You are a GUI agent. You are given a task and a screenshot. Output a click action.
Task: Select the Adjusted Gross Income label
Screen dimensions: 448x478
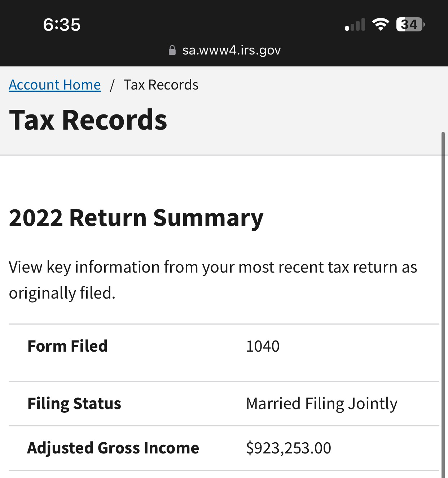click(x=113, y=448)
